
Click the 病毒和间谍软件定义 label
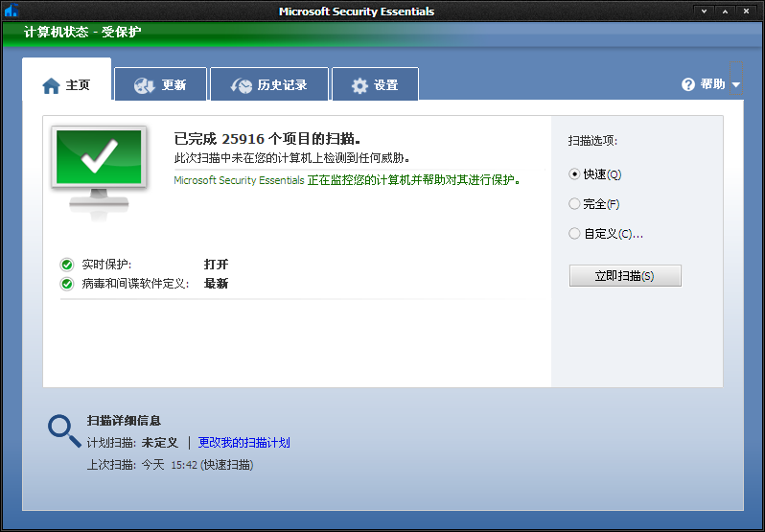pyautogui.click(x=135, y=284)
